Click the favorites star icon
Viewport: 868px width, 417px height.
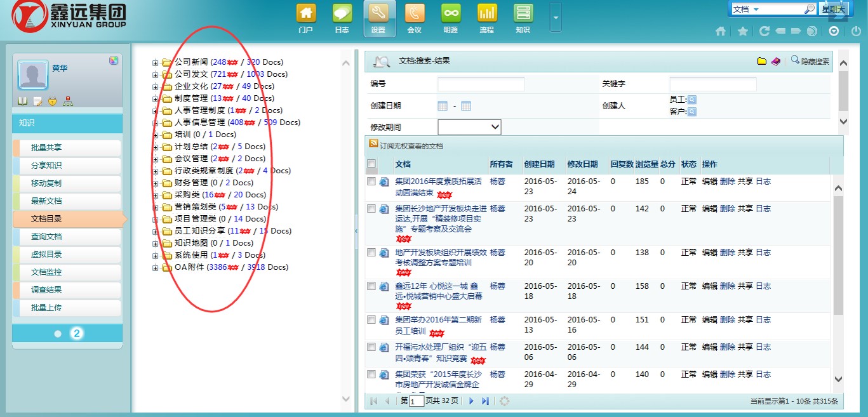tap(742, 31)
